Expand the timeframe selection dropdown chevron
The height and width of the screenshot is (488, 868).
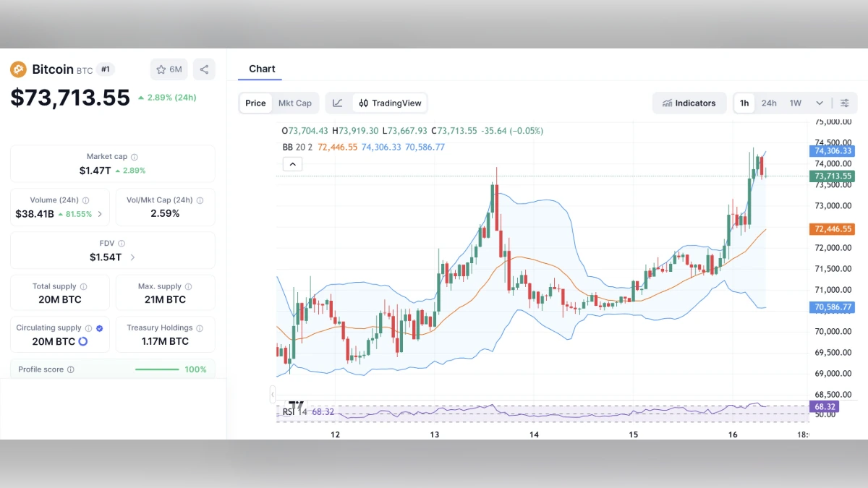click(819, 103)
